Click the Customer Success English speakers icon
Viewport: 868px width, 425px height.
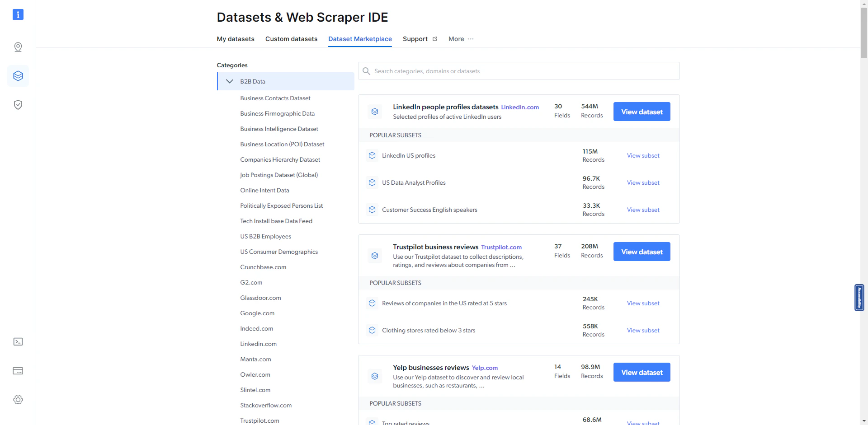(x=372, y=210)
